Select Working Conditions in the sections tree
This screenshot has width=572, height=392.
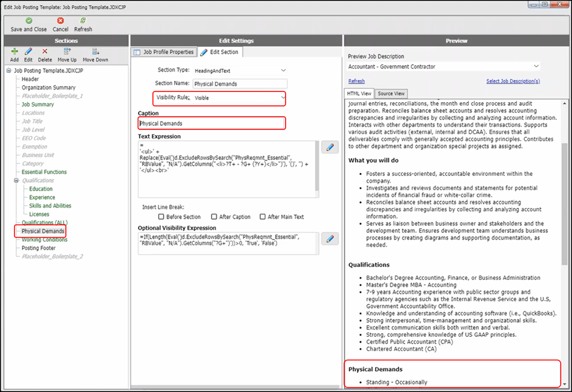tap(44, 240)
